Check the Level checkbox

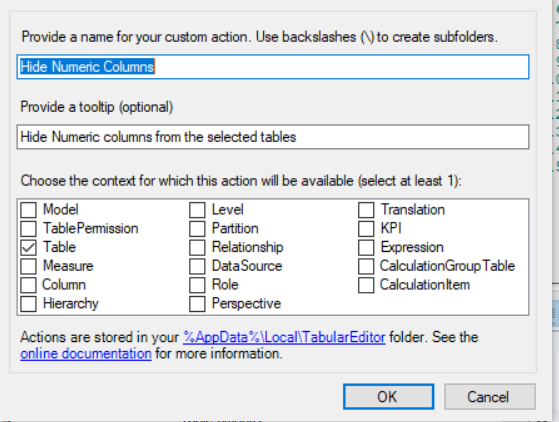(197, 210)
